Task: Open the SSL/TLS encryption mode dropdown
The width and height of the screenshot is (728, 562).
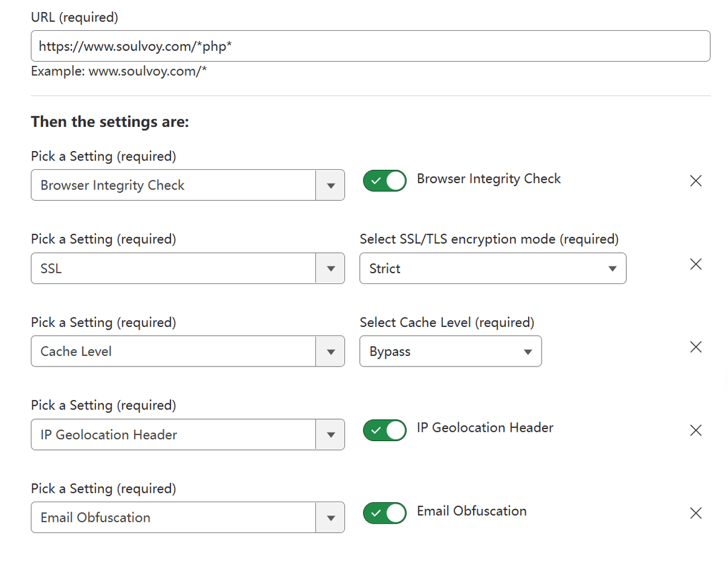Action: pos(492,268)
